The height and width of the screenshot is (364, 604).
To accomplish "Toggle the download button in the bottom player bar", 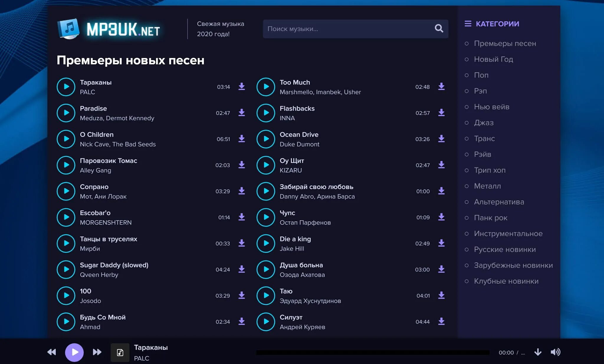I will [539, 352].
